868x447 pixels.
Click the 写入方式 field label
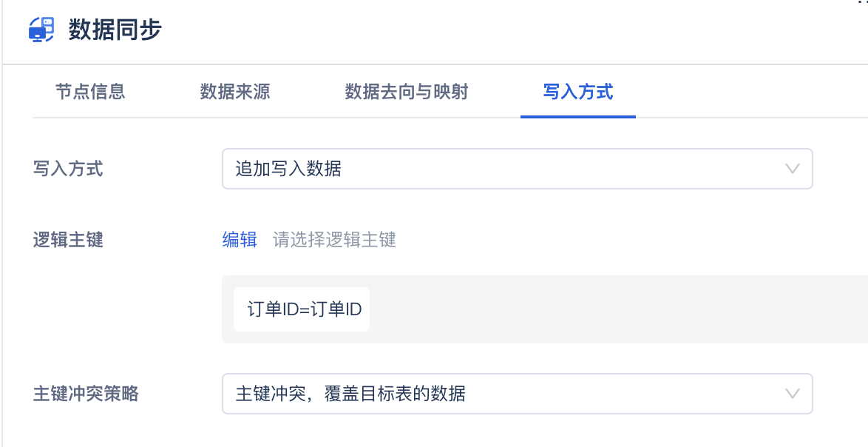[68, 169]
